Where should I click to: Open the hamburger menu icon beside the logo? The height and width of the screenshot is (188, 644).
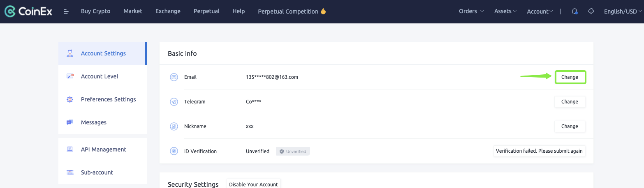click(x=66, y=11)
